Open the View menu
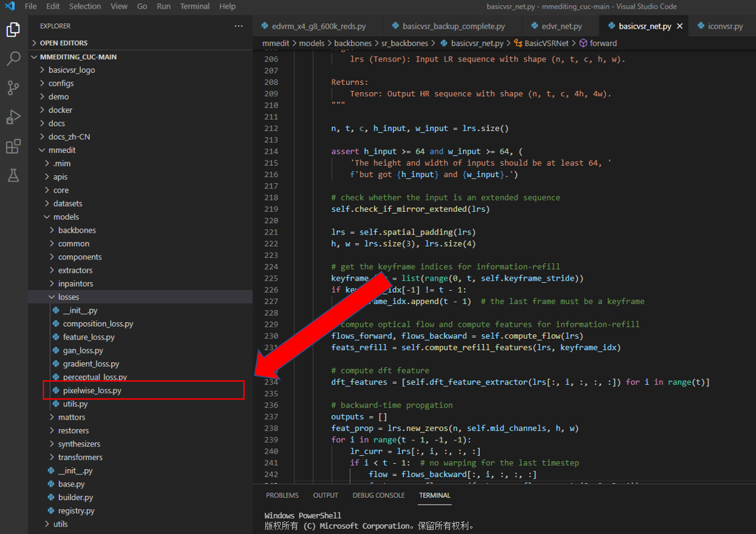Screen dimensions: 756x534 [x=118, y=6]
